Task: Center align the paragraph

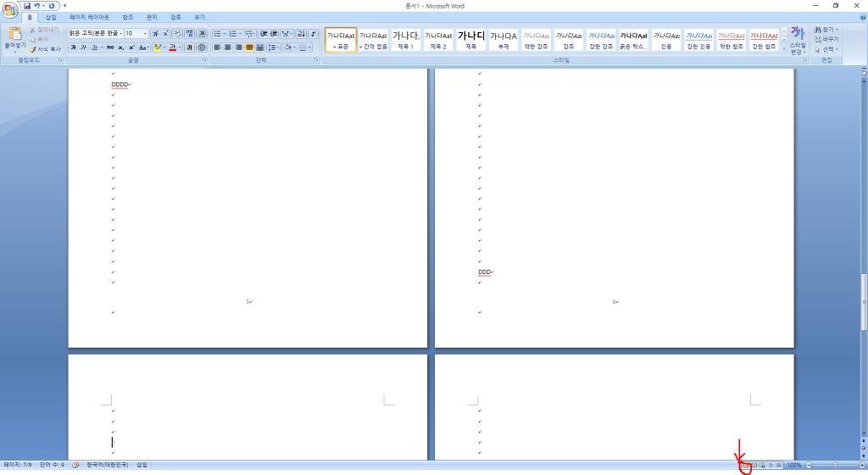Action: point(227,47)
